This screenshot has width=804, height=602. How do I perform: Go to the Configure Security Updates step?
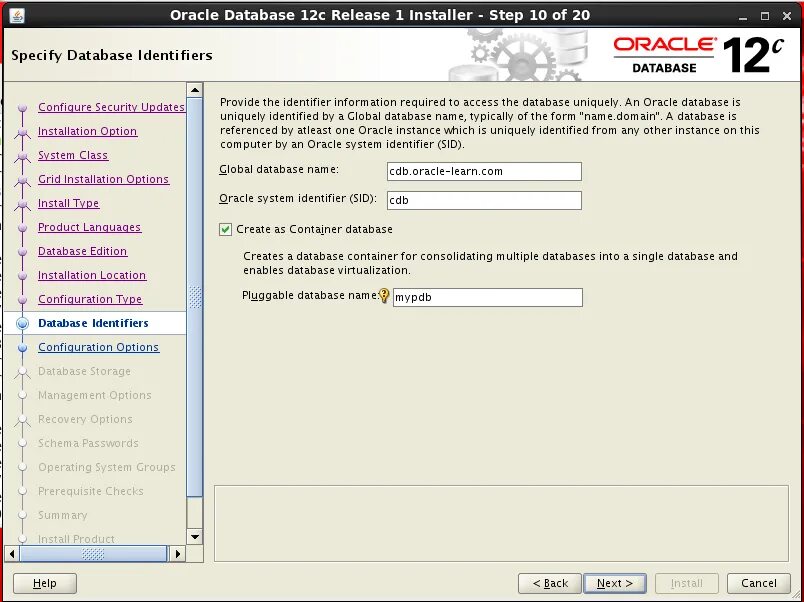click(x=111, y=107)
